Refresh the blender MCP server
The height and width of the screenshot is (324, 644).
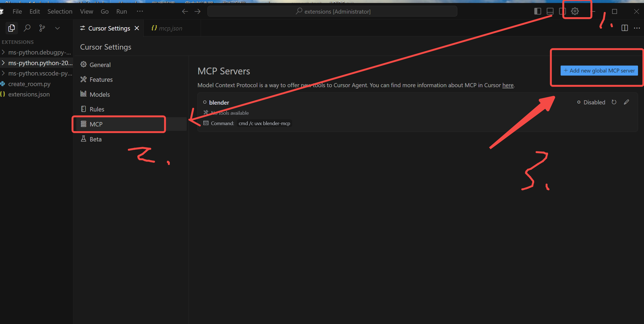pyautogui.click(x=614, y=102)
